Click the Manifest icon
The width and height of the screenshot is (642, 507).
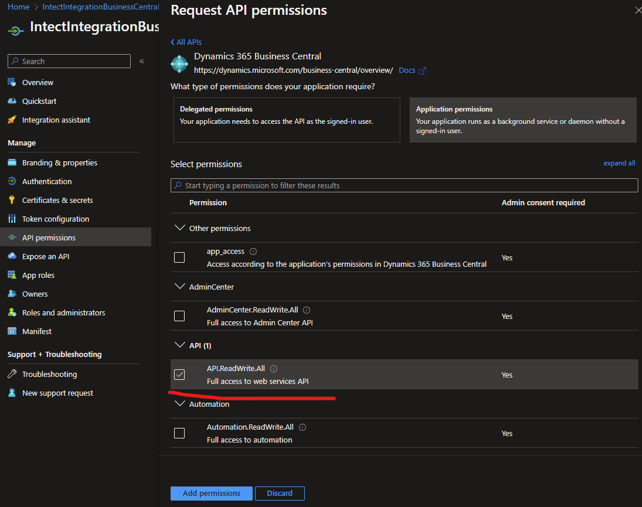click(x=12, y=331)
